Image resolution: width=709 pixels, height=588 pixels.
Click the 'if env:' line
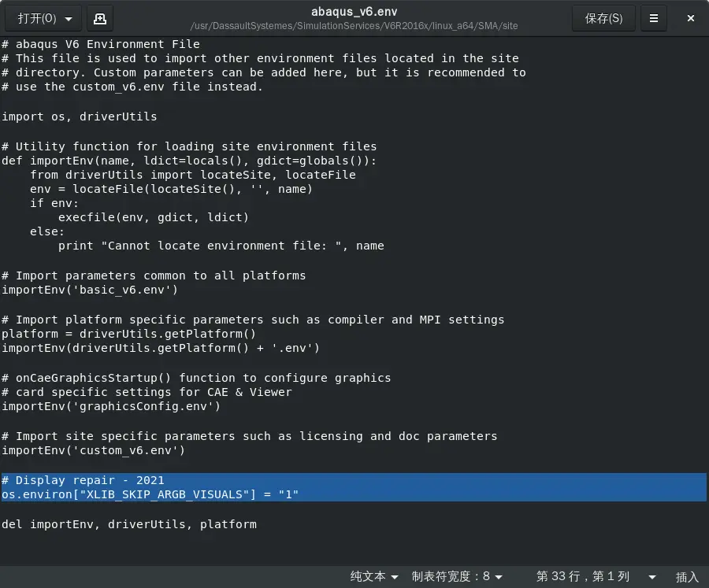tap(54, 203)
